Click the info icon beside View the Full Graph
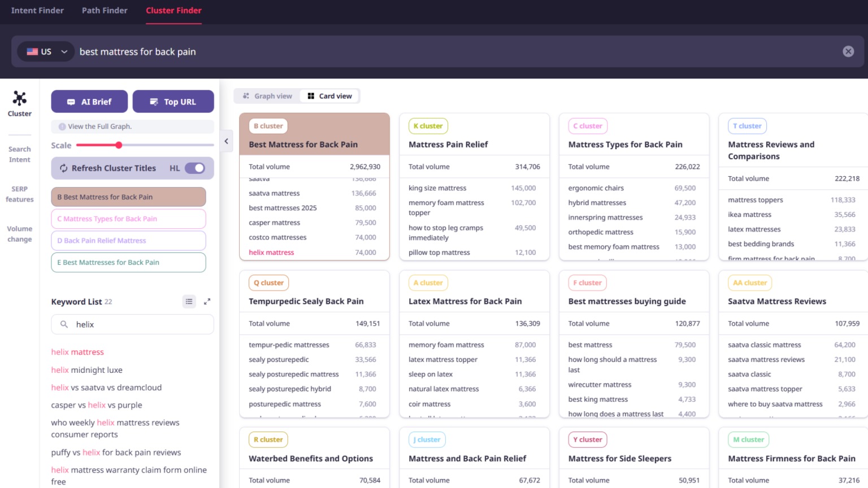 (62, 127)
